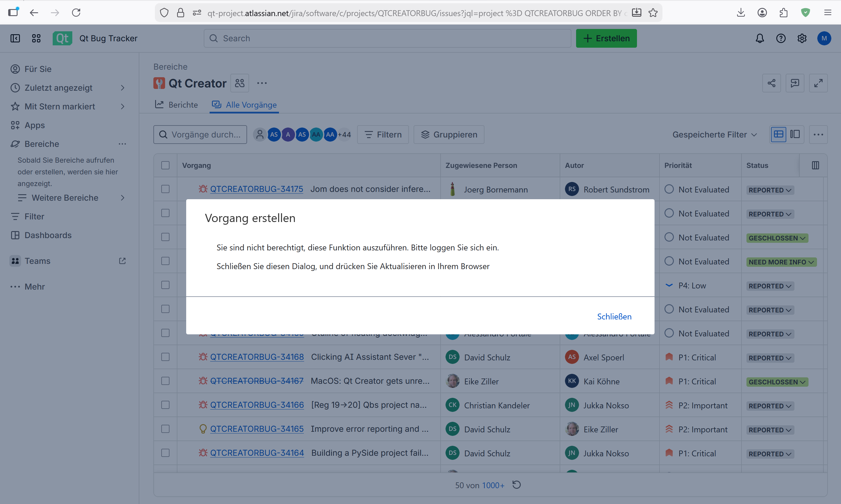Viewport: 841px width, 504px height.
Task: Close the dialog with Schließen
Action: (614, 316)
